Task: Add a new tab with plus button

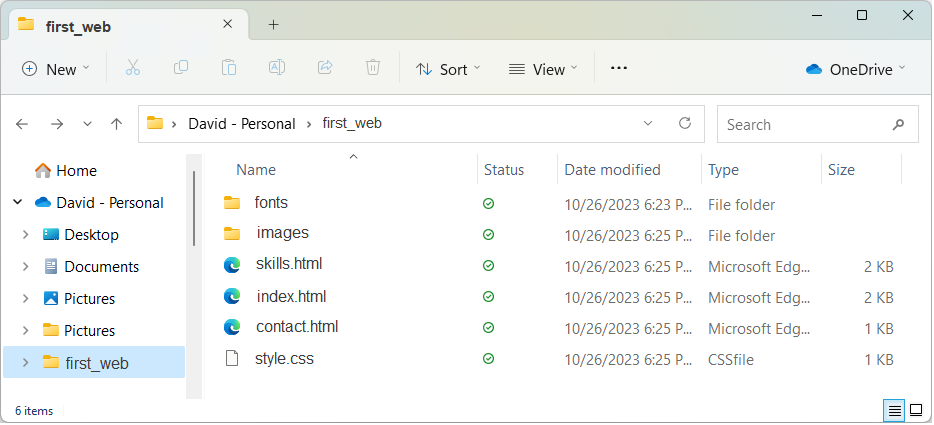Action: [x=273, y=24]
